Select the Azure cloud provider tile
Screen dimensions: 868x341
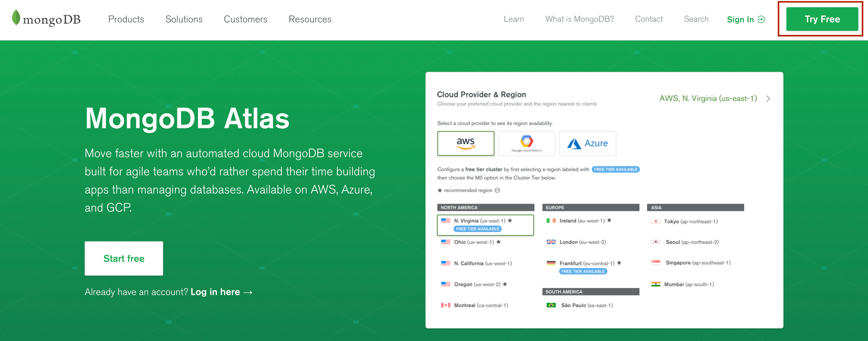pos(587,143)
